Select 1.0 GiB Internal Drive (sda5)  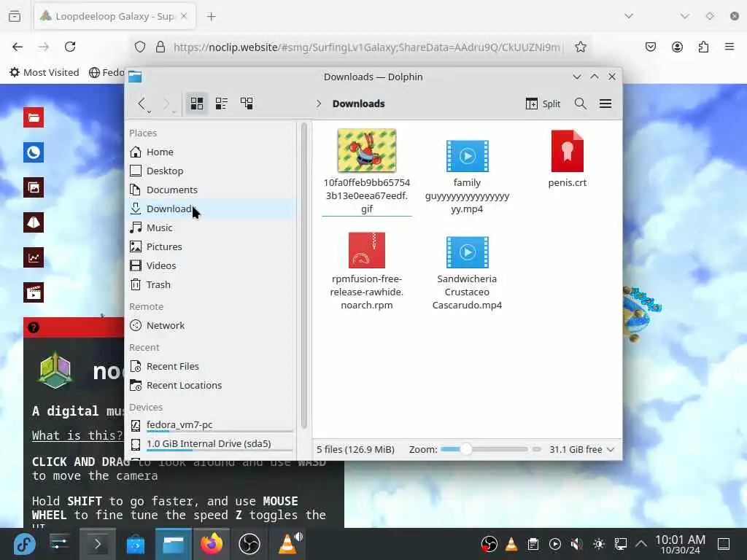coord(212,444)
